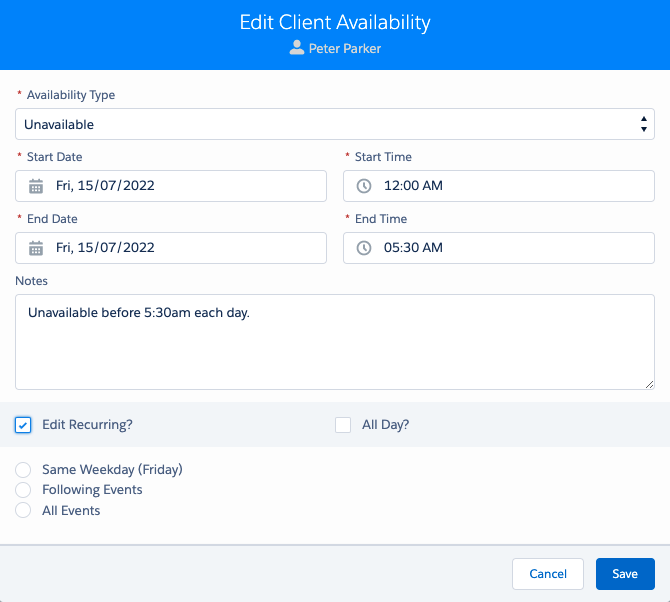Click the Edit Client Availability title
This screenshot has height=602, width=670.
[x=335, y=22]
